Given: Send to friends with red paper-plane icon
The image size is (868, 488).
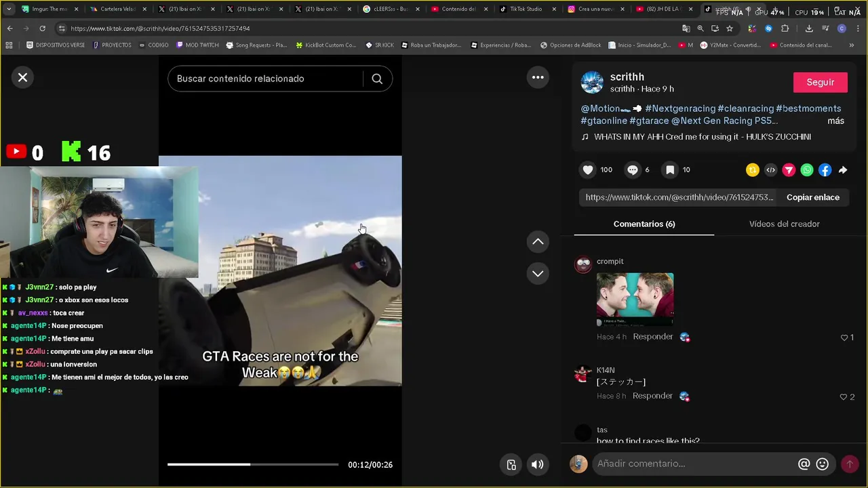Looking at the screenshot, I should (789, 170).
